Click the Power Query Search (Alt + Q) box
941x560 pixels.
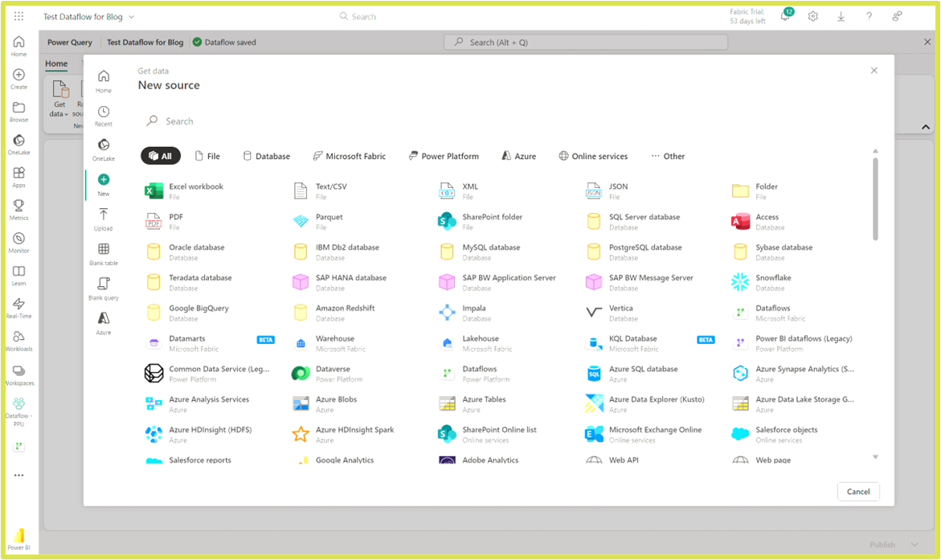586,42
